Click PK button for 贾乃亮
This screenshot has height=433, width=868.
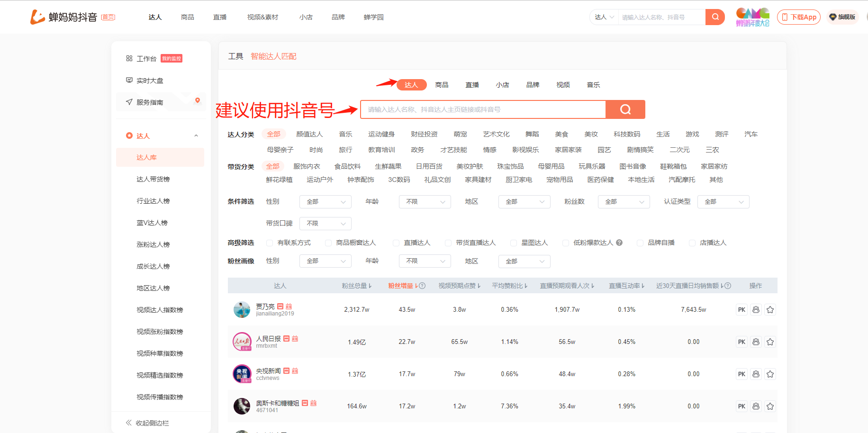click(x=741, y=309)
